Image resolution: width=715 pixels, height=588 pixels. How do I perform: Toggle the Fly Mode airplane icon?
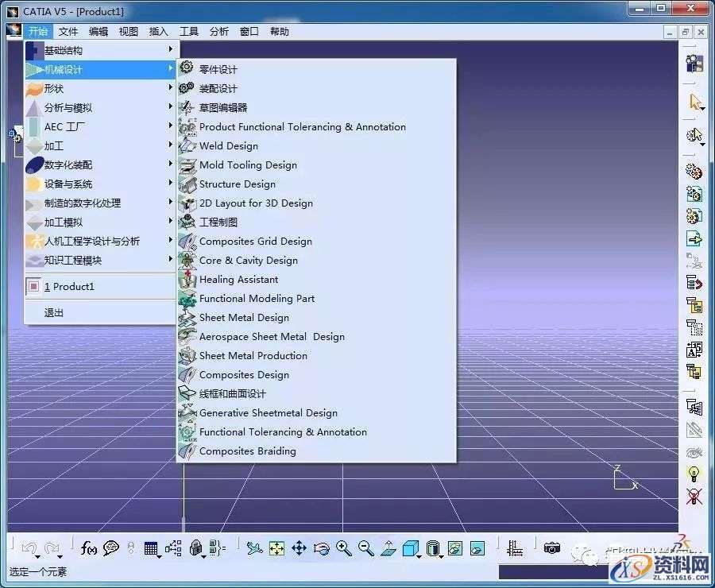[x=253, y=547]
